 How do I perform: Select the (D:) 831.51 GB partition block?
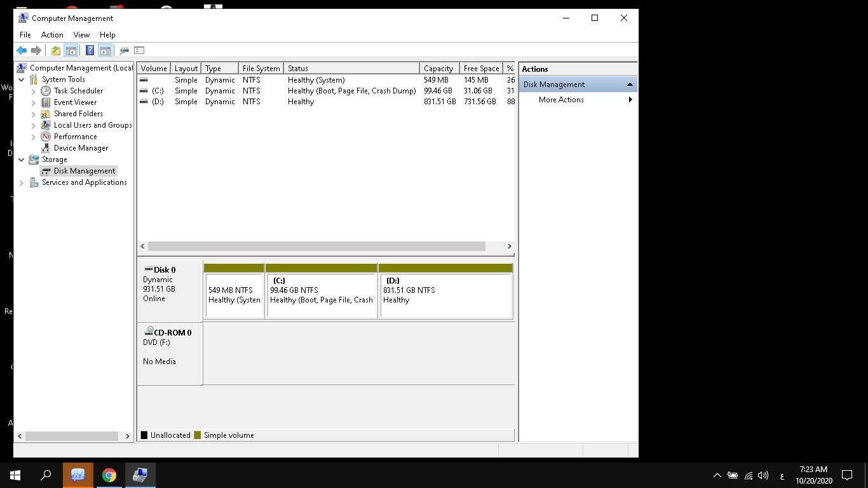[x=445, y=291]
